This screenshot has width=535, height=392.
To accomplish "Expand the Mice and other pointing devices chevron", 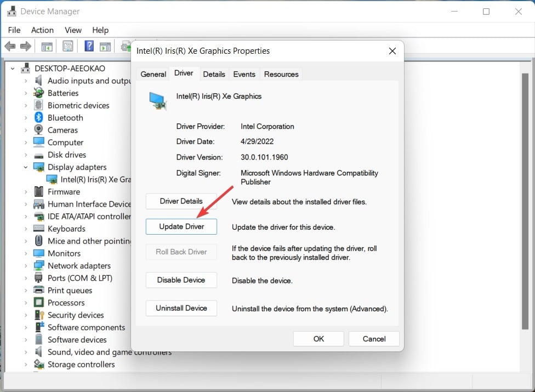I will pos(26,241).
